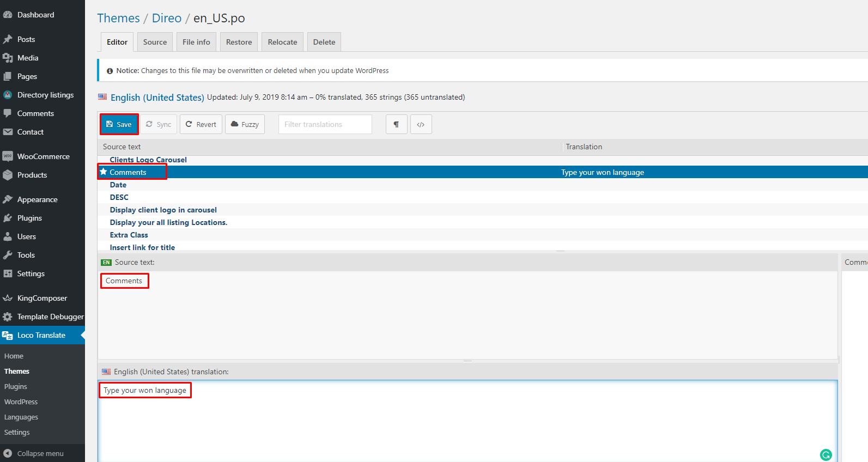The width and height of the screenshot is (868, 462).
Task: Click the Sync button
Action: click(159, 124)
